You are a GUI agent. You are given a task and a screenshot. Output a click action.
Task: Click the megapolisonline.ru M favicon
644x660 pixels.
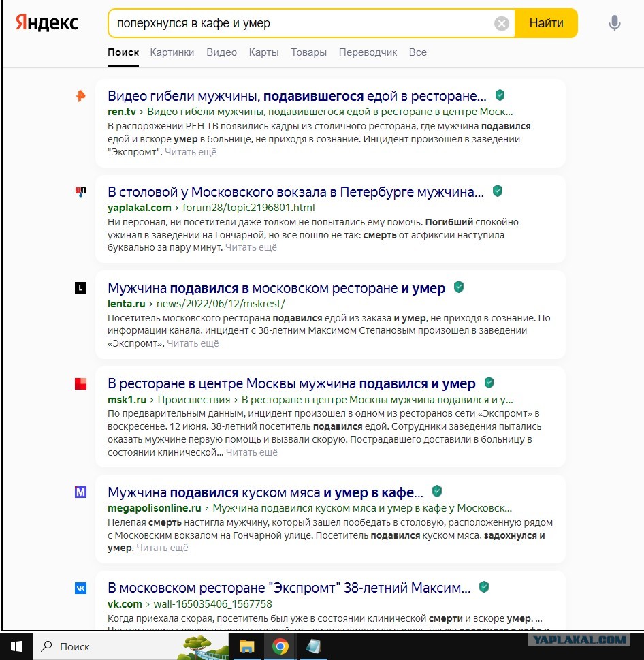click(80, 492)
